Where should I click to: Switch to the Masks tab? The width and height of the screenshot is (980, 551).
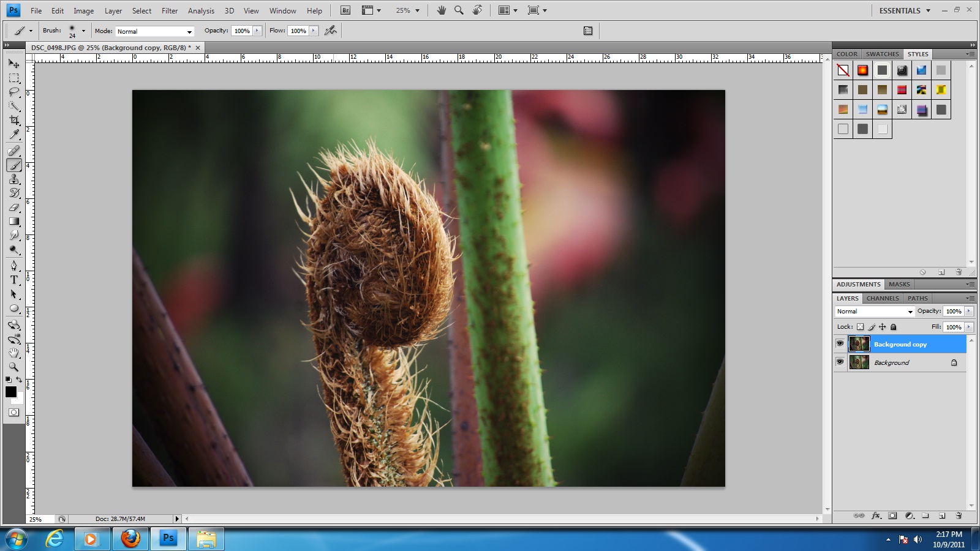899,284
